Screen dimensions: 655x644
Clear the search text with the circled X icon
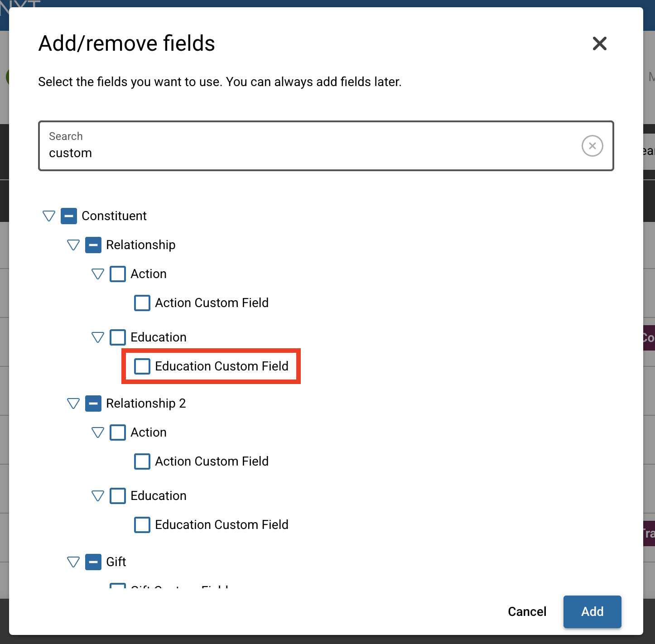[592, 146]
